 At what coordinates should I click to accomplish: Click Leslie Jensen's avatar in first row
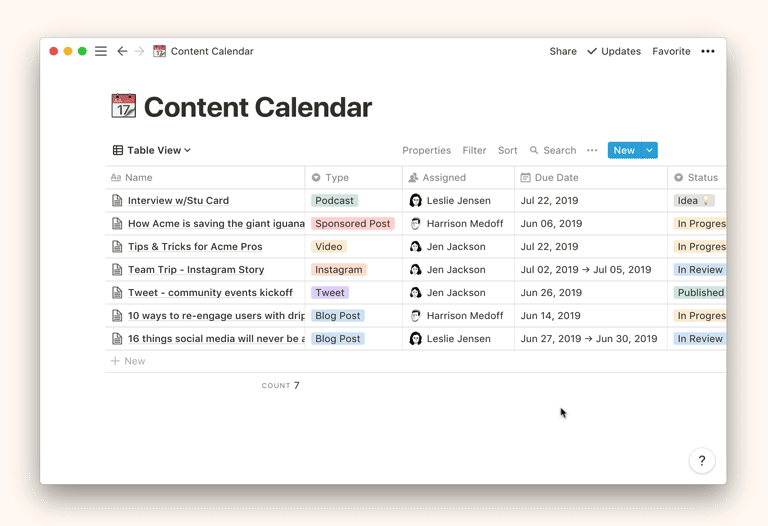[x=416, y=201]
